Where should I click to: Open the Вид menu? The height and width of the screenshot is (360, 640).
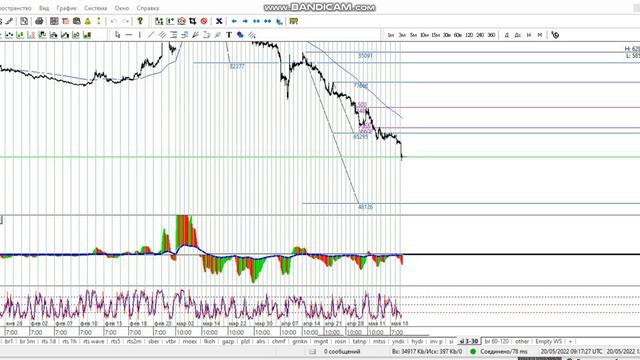coord(44,8)
